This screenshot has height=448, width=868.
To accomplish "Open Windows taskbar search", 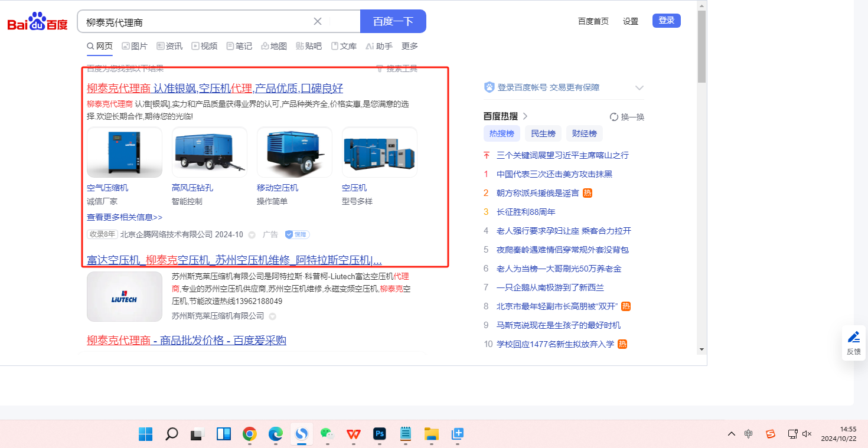I will (172, 434).
